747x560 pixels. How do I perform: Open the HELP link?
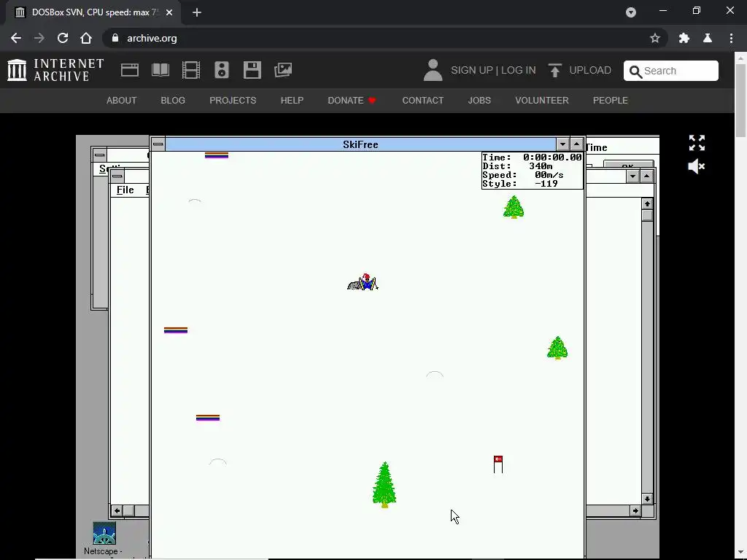[x=292, y=101]
